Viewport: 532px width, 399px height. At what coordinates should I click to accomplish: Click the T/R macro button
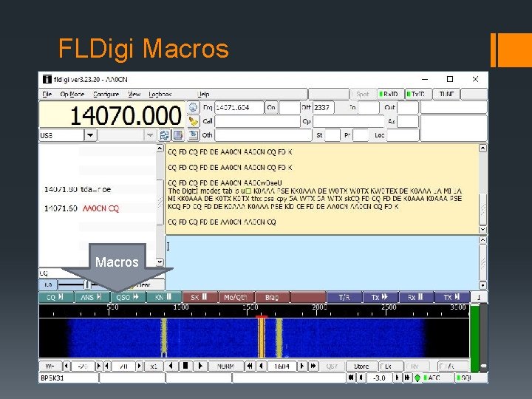[344, 297]
